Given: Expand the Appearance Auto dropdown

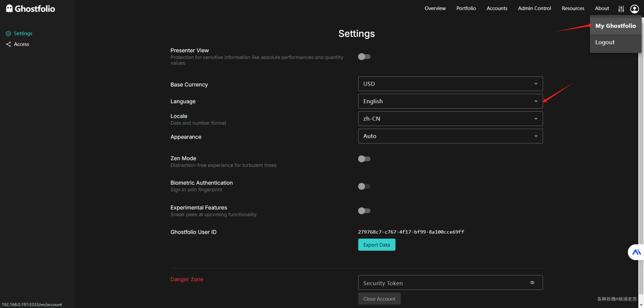Looking at the screenshot, I should pyautogui.click(x=450, y=136).
